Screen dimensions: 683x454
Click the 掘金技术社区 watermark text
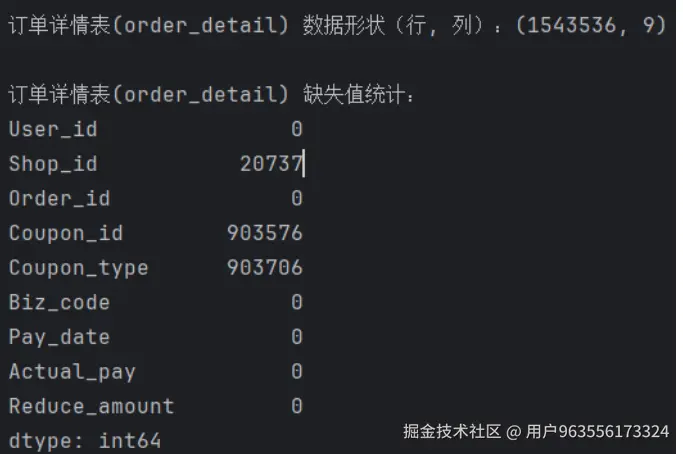[451, 432]
